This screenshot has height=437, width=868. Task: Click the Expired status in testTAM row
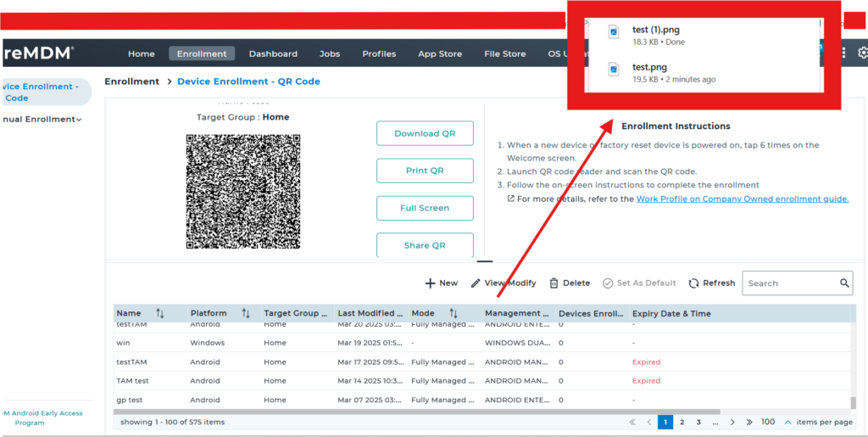[x=646, y=361]
